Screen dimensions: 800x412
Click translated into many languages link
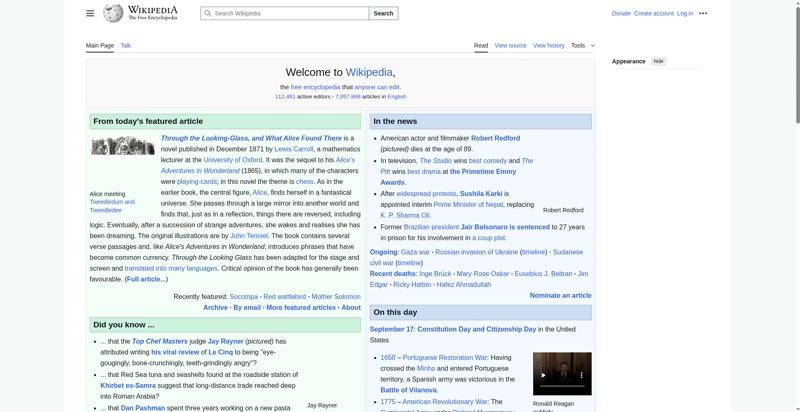[x=171, y=268]
